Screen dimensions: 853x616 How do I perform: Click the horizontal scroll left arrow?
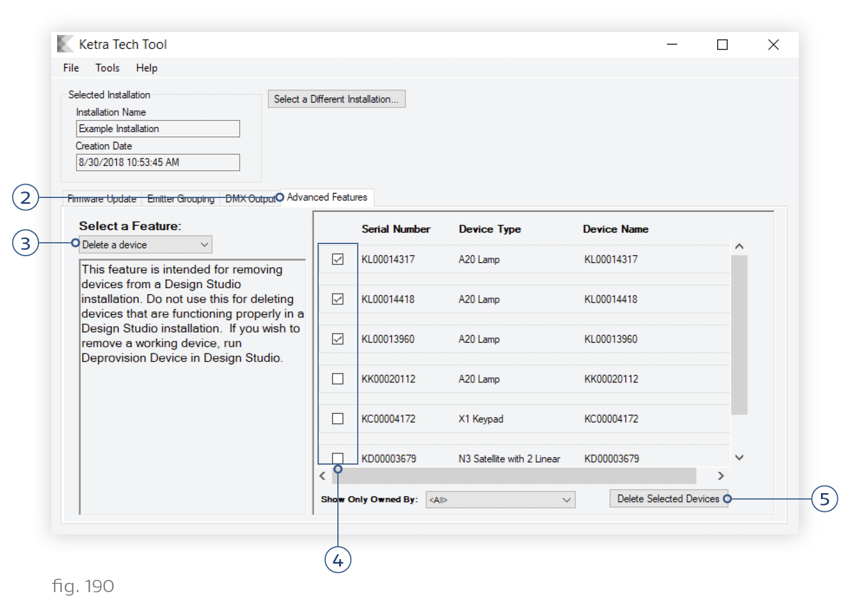[x=323, y=476]
